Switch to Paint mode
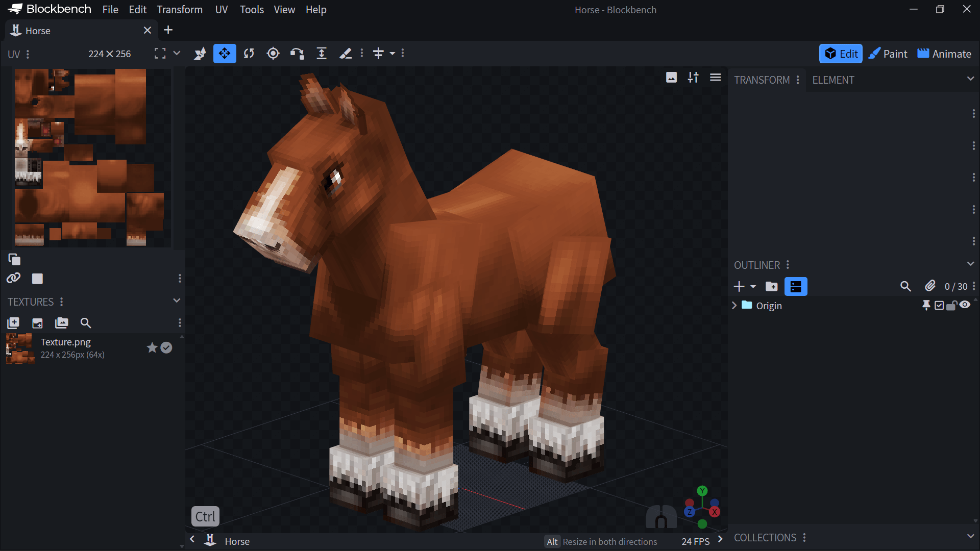980x551 pixels. pyautogui.click(x=888, y=54)
